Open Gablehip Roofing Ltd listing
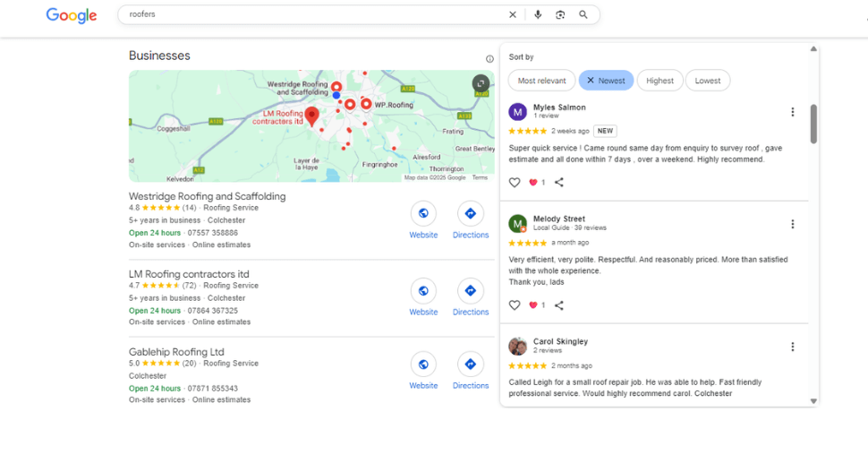Screen dimensions: 868x463 pyautogui.click(x=176, y=352)
